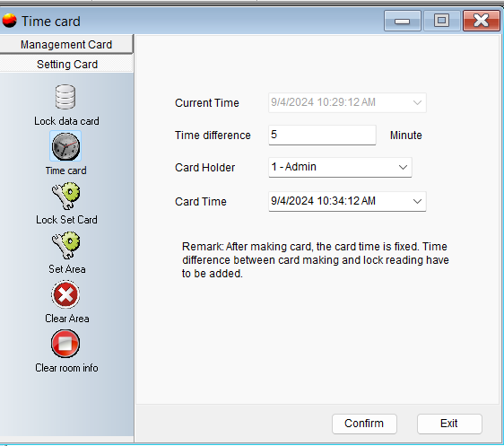The height and width of the screenshot is (446, 504).
Task: Click the 'Lock Set Card' label
Action: [x=66, y=220]
